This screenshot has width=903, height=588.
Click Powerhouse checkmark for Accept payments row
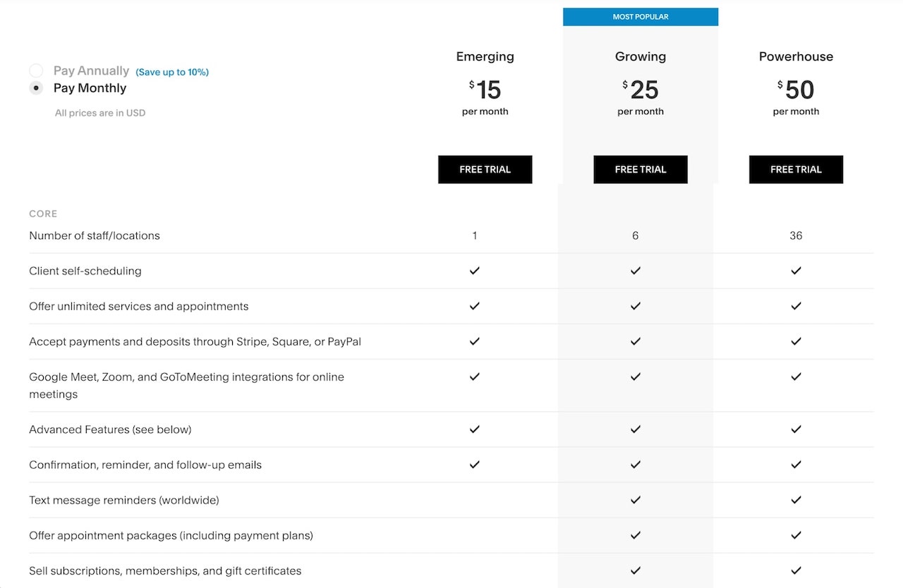tap(796, 341)
